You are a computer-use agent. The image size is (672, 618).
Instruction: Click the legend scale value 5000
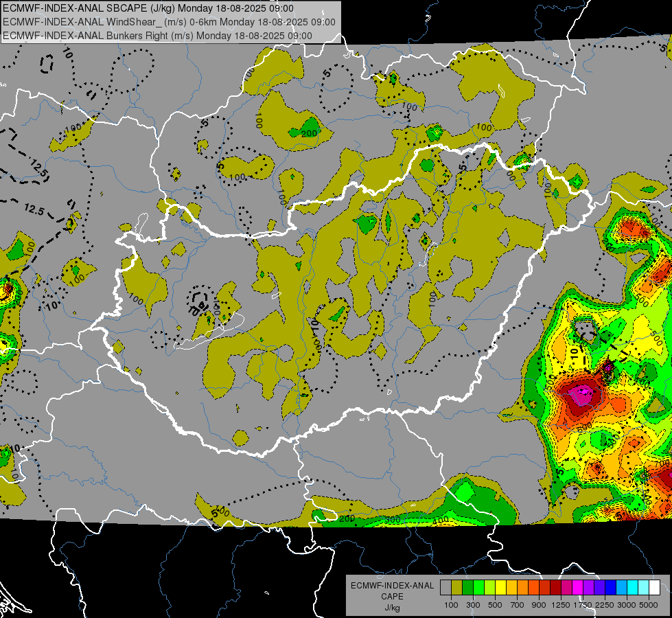[x=649, y=605]
